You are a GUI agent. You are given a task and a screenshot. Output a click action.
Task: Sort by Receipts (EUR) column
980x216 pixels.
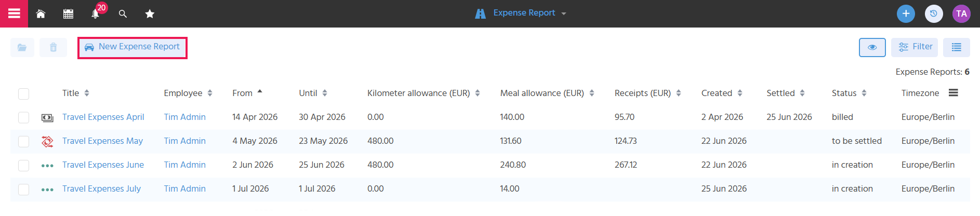(x=648, y=93)
